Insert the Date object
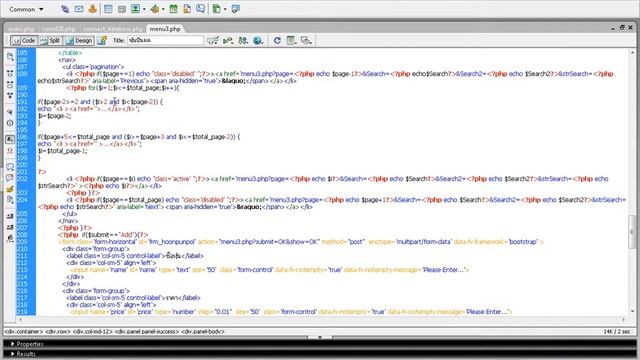The width and height of the screenshot is (640, 360). (x=173, y=9)
